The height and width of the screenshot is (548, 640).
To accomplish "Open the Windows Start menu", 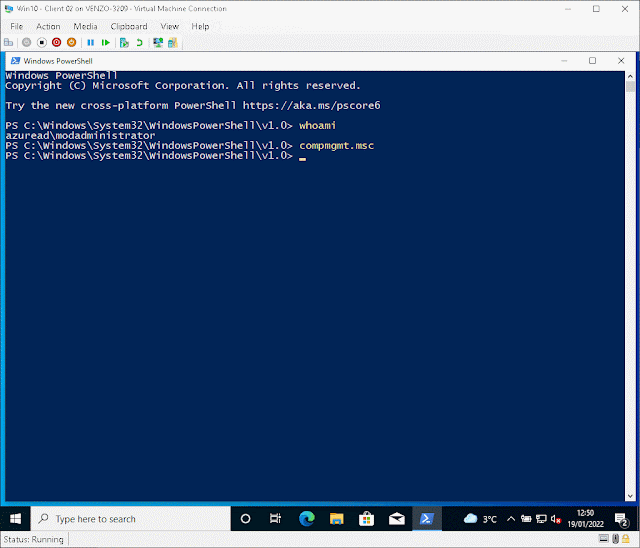I will pos(16,519).
